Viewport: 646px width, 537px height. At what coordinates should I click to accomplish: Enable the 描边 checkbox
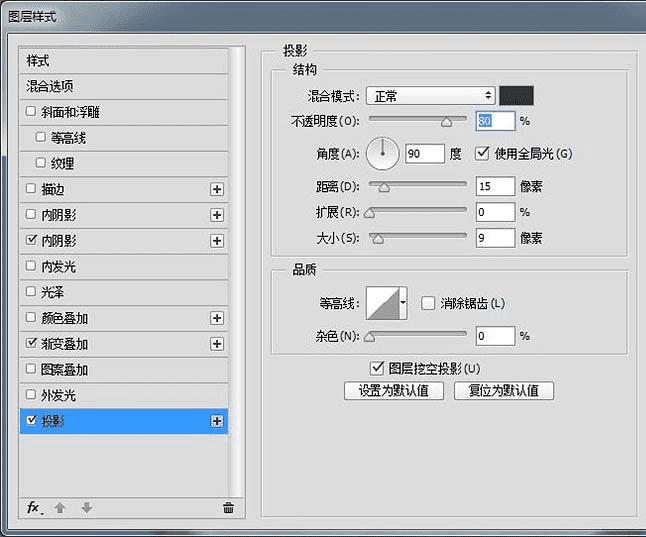(x=30, y=188)
